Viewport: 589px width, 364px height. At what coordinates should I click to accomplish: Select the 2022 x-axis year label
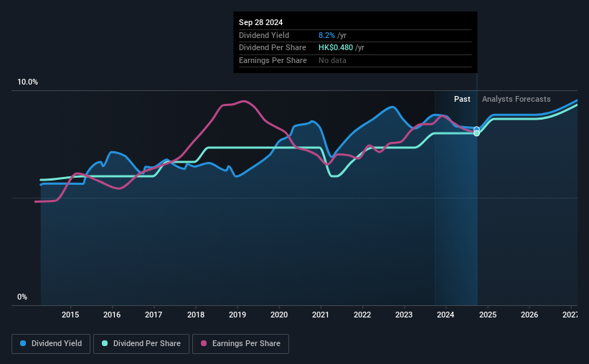tap(362, 315)
